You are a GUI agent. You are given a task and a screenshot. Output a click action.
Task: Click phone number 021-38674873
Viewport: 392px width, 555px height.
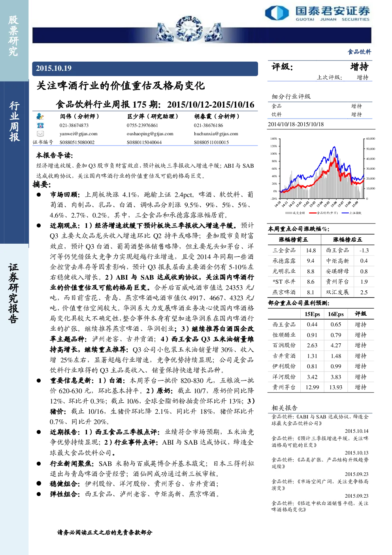click(74, 125)
